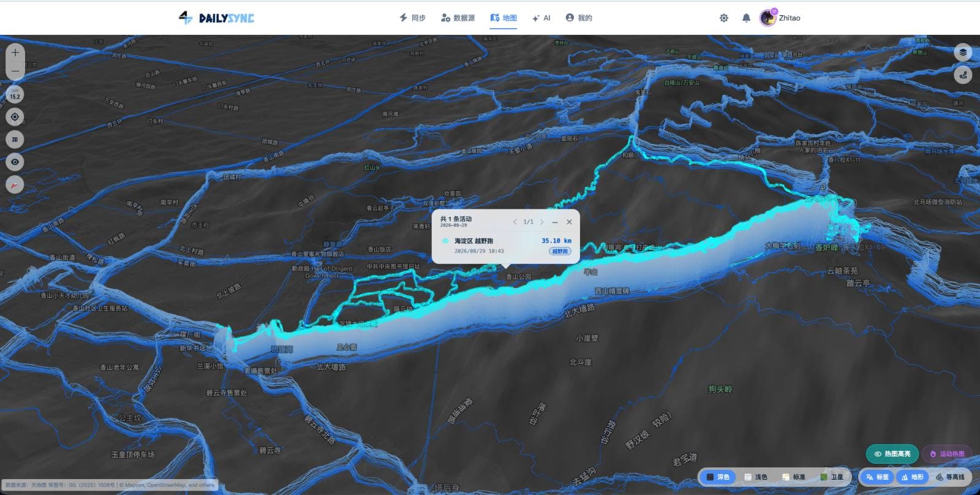Image resolution: width=980 pixels, height=495 pixels.
Task: Go to the 数据源 tab
Action: point(458,18)
